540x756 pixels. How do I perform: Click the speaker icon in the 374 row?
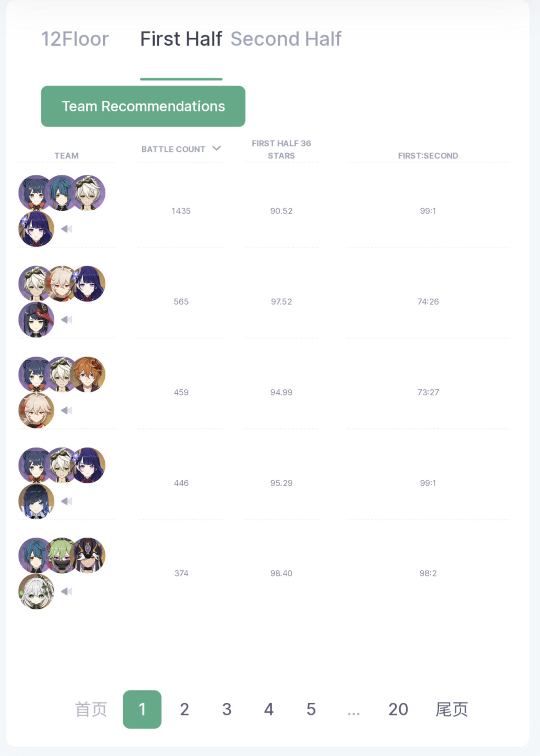[x=67, y=591]
